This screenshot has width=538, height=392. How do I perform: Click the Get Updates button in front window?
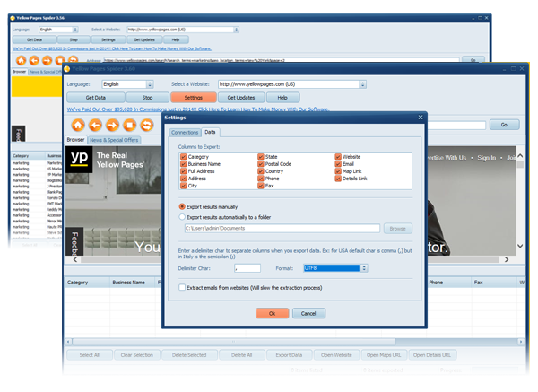click(x=241, y=98)
